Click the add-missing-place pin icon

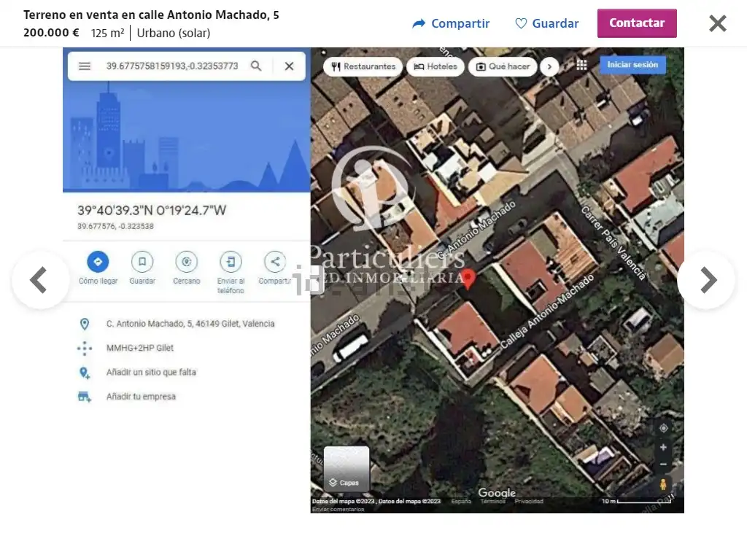(x=85, y=373)
